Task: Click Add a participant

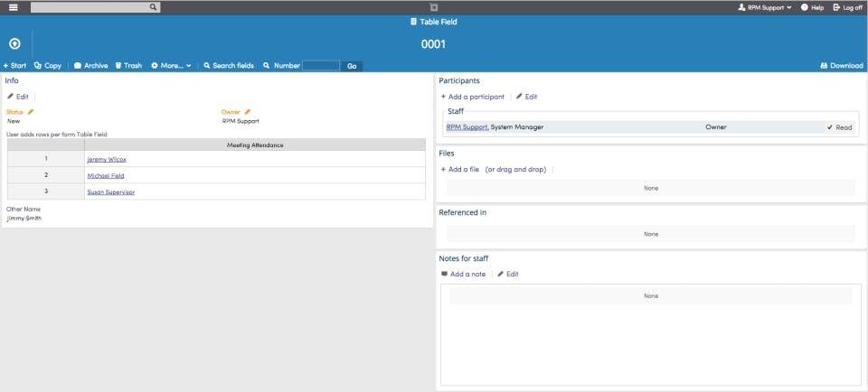Action: pos(473,97)
